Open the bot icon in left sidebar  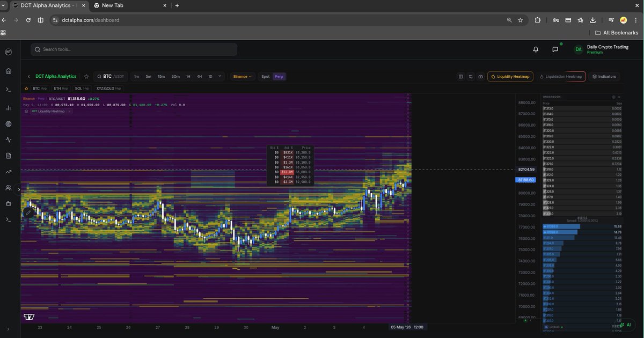coord(8,204)
